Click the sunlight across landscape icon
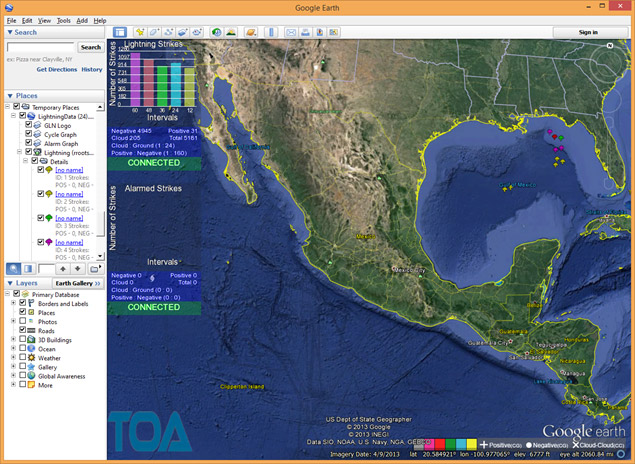635x464 pixels. click(x=231, y=32)
